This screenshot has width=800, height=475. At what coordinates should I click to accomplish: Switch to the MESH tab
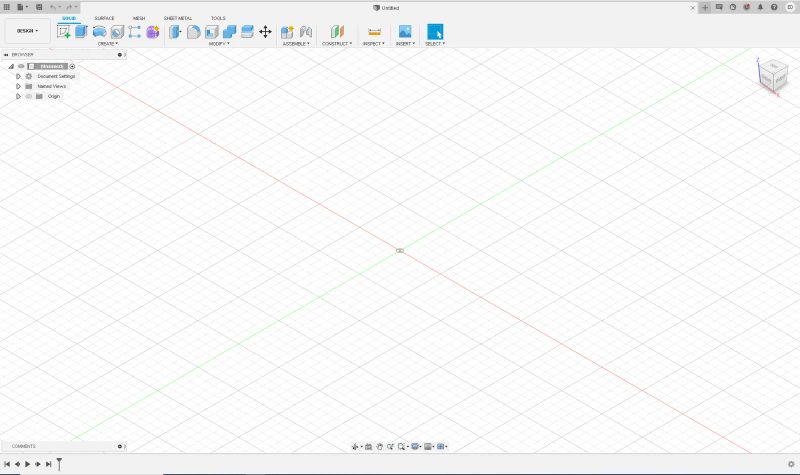click(x=139, y=18)
